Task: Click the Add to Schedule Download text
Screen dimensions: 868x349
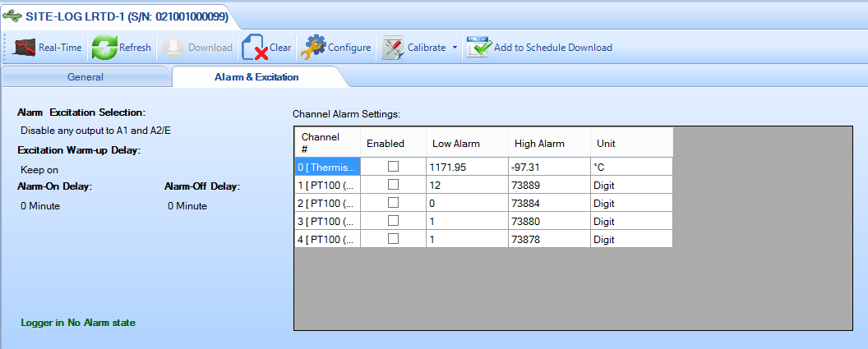Action: pos(552,48)
